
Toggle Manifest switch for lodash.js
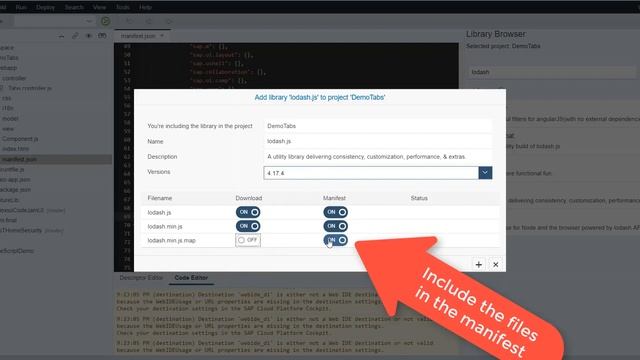coord(336,212)
